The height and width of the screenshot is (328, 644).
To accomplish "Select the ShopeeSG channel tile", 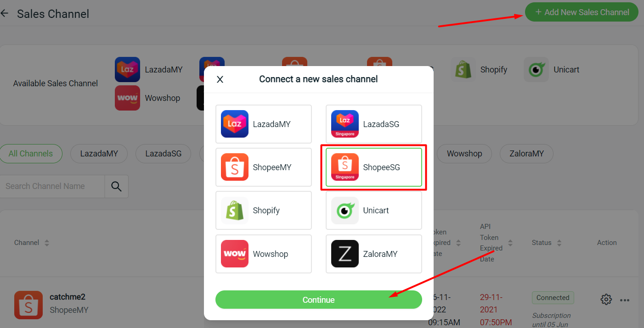I will [374, 167].
